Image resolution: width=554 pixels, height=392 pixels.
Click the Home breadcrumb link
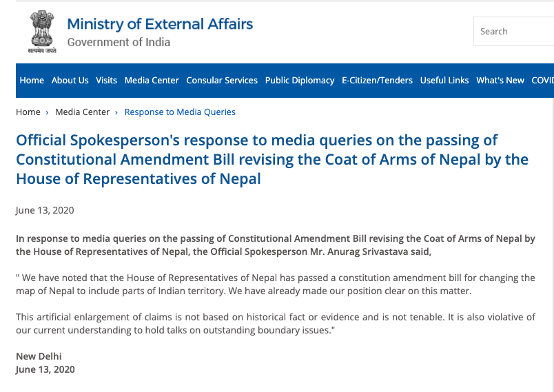(x=28, y=112)
